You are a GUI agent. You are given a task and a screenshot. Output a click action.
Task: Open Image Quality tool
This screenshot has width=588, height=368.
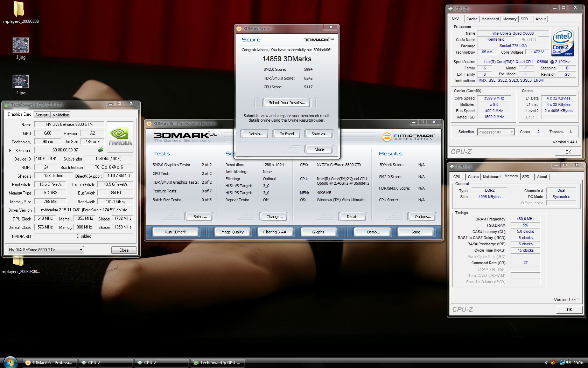pyautogui.click(x=233, y=232)
